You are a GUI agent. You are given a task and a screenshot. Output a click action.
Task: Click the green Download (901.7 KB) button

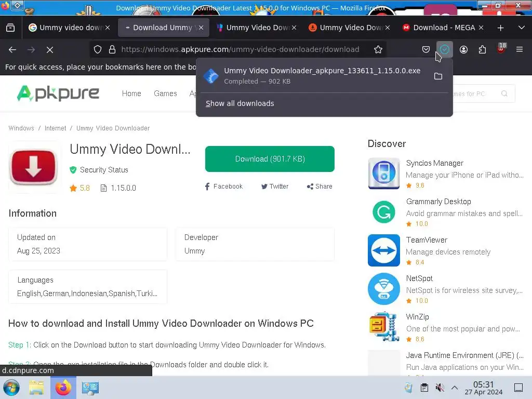point(270,159)
